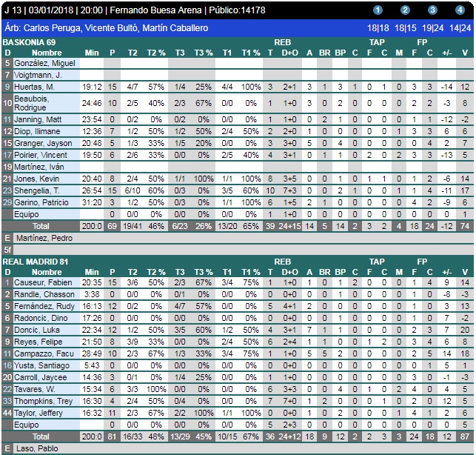Click the quarter 4 circle icon
This screenshot has width=476, height=455.
tap(459, 10)
